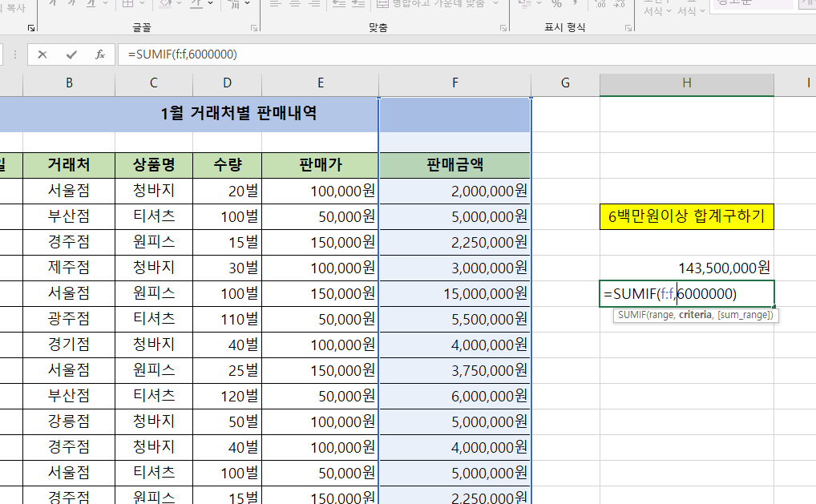The image size is (816, 504).
Task: Select quantity cell '50벌'
Action: pyautogui.click(x=227, y=421)
